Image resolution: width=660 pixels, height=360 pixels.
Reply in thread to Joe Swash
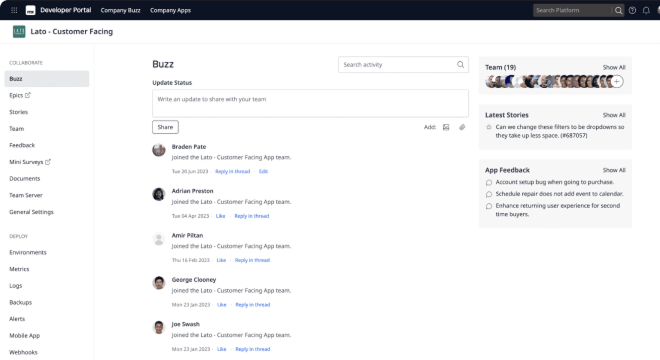click(253, 349)
